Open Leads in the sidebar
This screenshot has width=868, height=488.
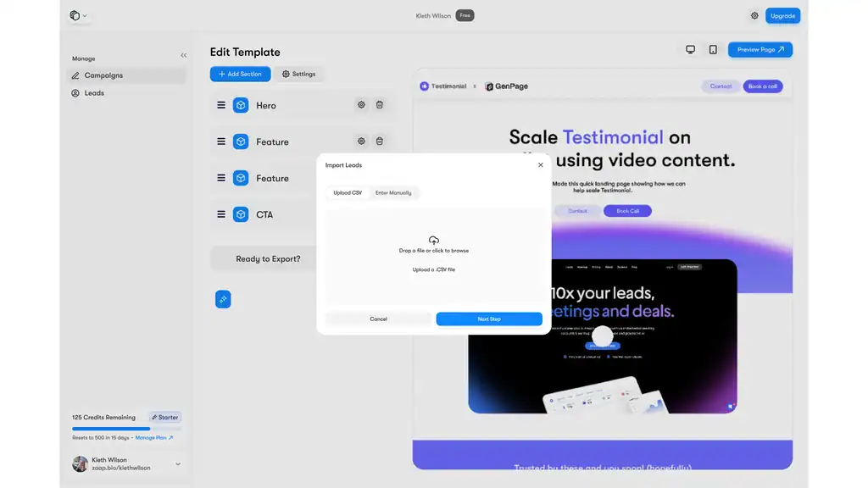[94, 93]
